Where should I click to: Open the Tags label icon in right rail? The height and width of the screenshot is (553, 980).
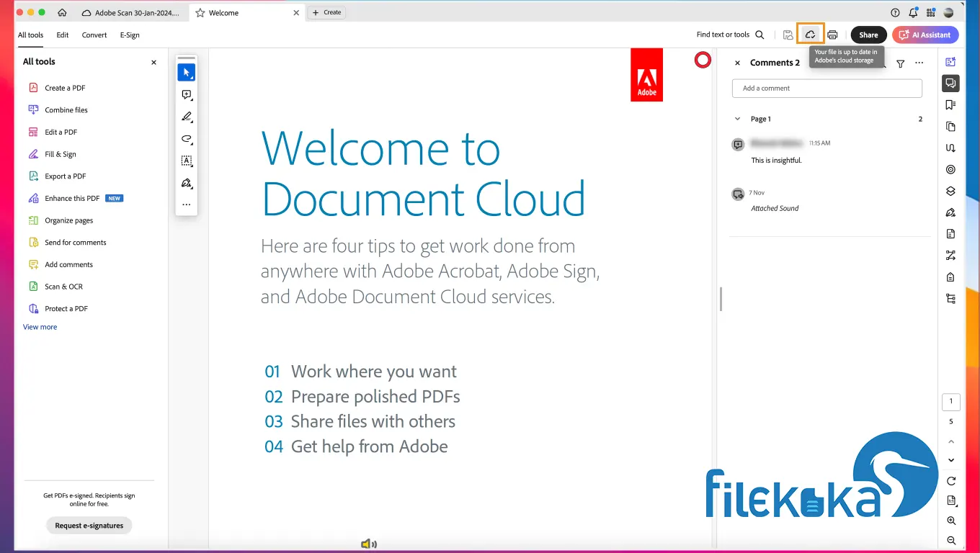(950, 277)
